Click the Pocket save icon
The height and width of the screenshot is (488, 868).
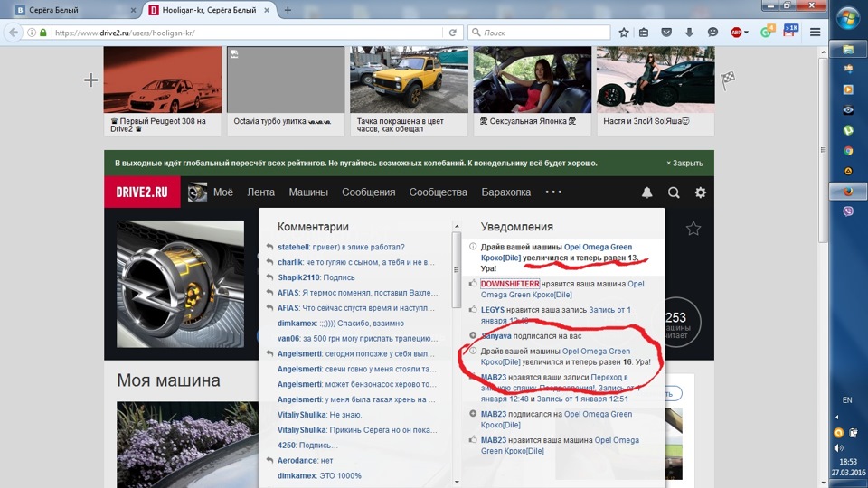(666, 33)
